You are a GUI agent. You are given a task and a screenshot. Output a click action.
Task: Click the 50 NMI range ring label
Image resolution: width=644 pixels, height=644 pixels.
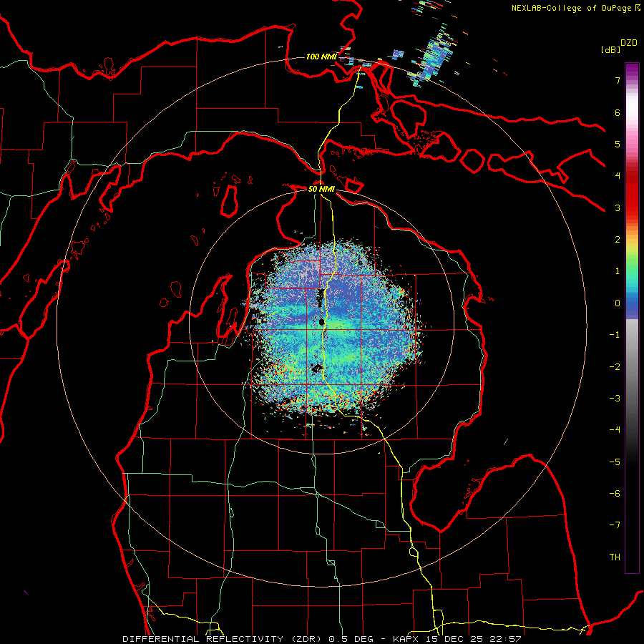[321, 189]
